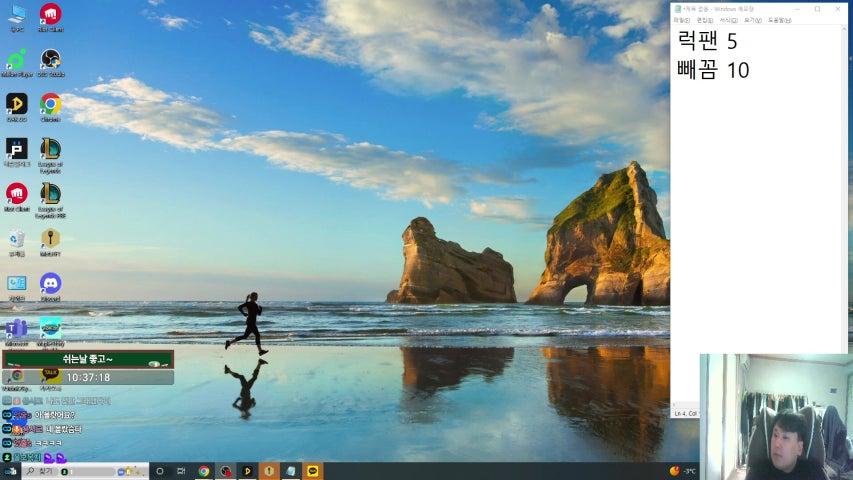Open the Chrome desktop shortcut
Viewport: 853px width, 480px height.
point(50,104)
